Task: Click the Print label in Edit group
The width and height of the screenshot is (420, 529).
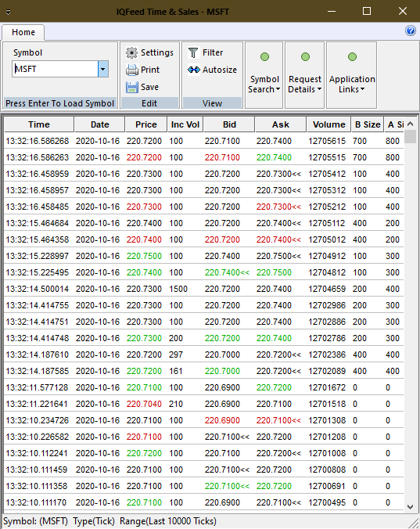Action: [x=150, y=70]
